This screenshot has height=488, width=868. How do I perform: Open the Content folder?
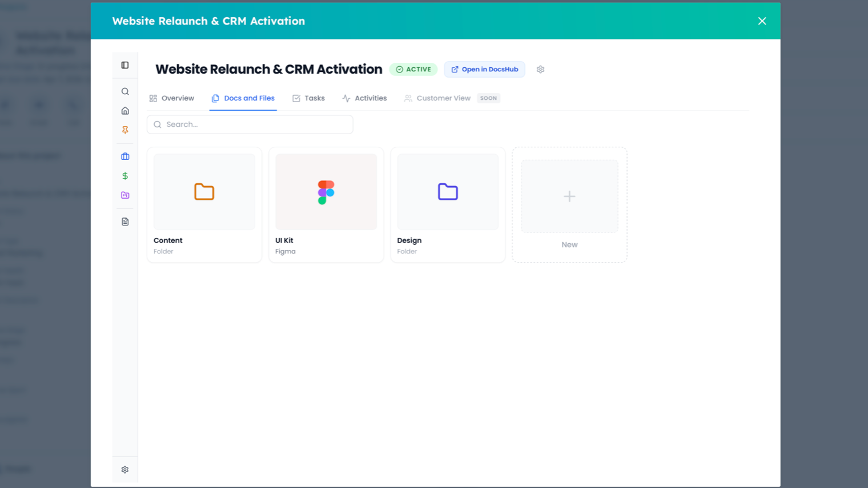click(x=204, y=191)
